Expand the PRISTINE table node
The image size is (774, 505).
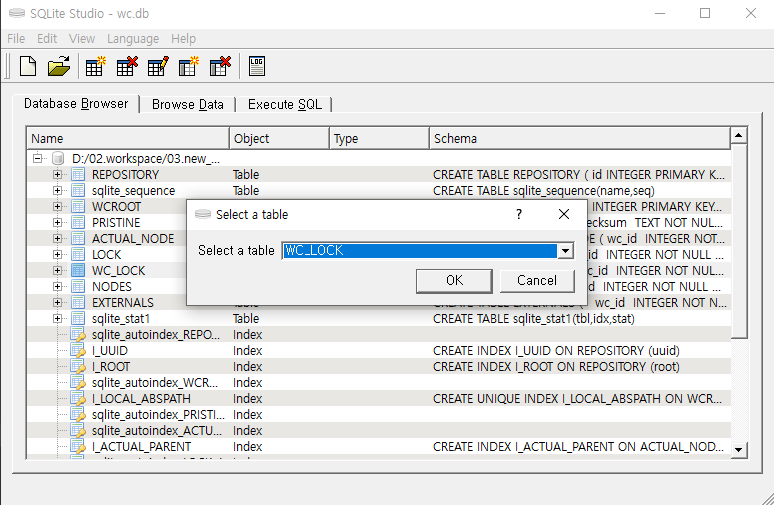coord(57,223)
